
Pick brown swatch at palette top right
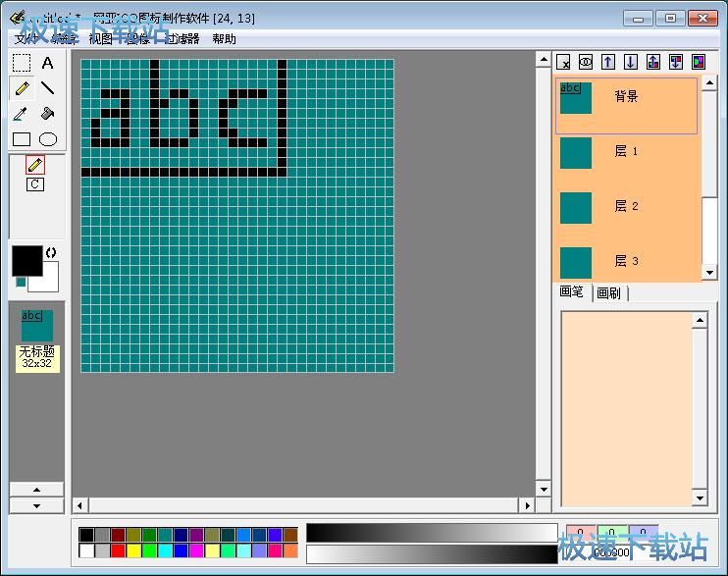(290, 535)
